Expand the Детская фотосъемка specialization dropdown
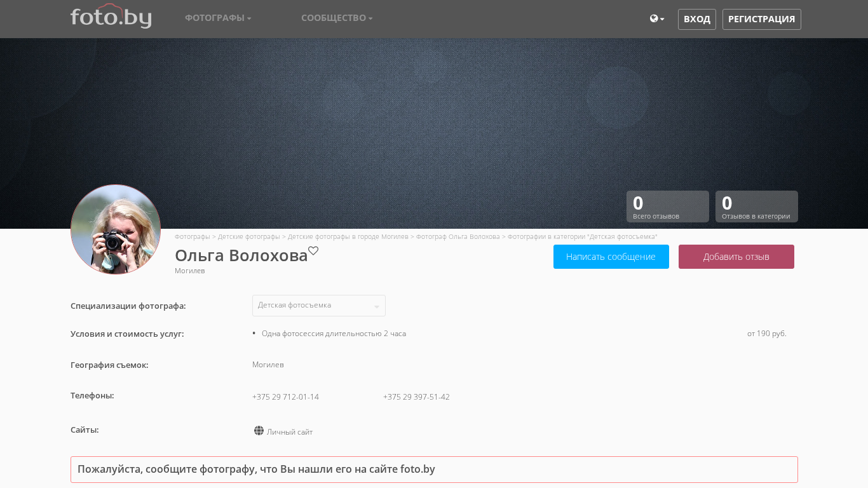The image size is (868, 488). pyautogui.click(x=318, y=306)
